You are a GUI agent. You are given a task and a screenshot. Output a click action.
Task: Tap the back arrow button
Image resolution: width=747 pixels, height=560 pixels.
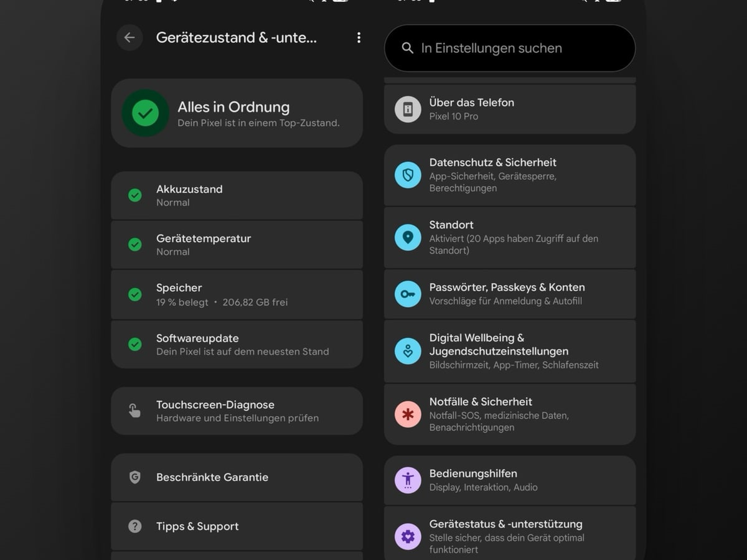(x=129, y=38)
